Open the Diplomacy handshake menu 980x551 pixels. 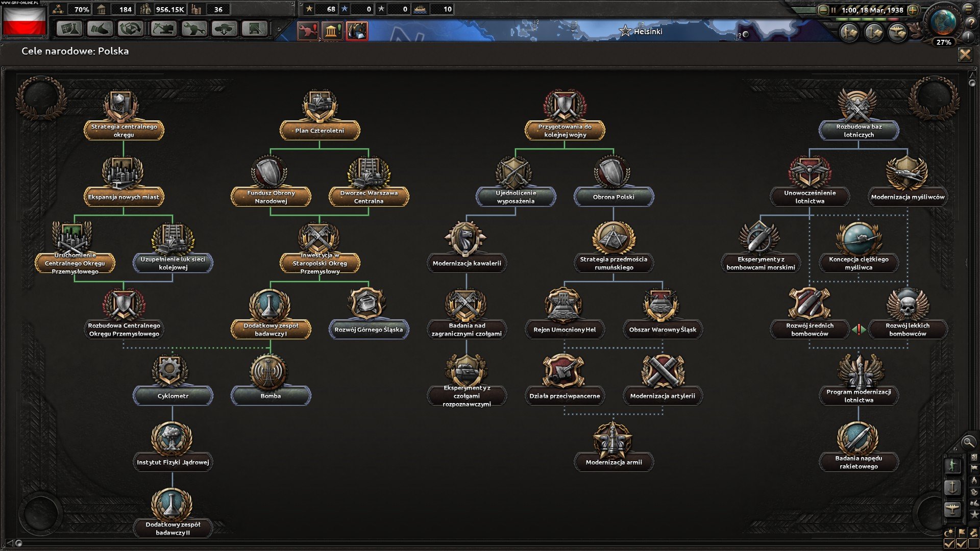tap(100, 29)
